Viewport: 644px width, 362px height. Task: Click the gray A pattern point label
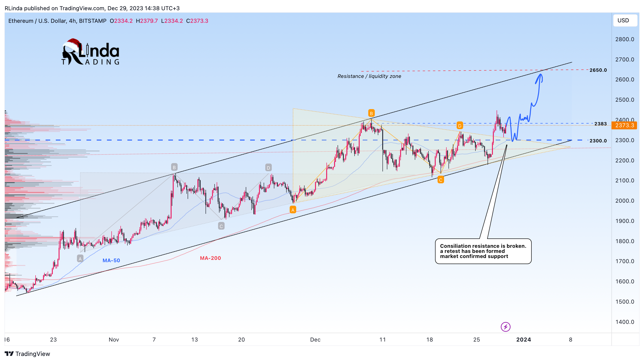click(80, 259)
